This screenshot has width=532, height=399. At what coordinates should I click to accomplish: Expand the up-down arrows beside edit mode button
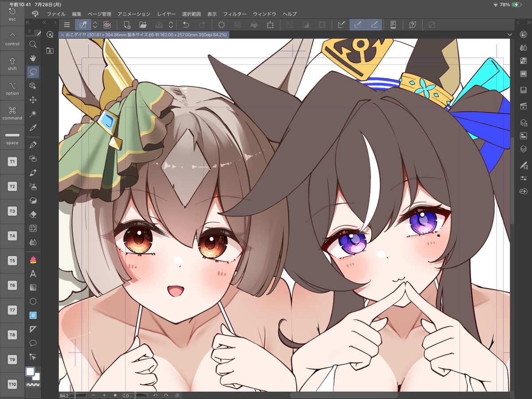coord(95,25)
